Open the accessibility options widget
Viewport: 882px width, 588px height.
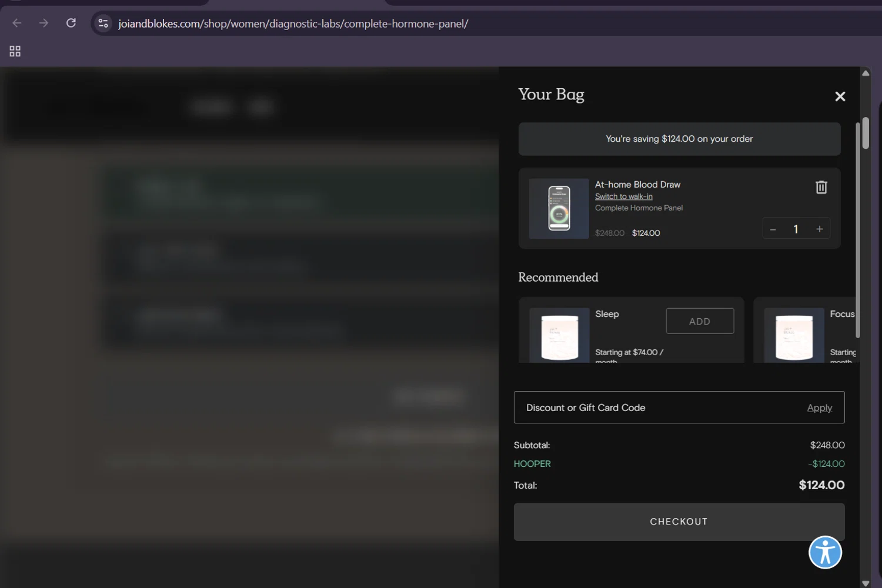[825, 553]
